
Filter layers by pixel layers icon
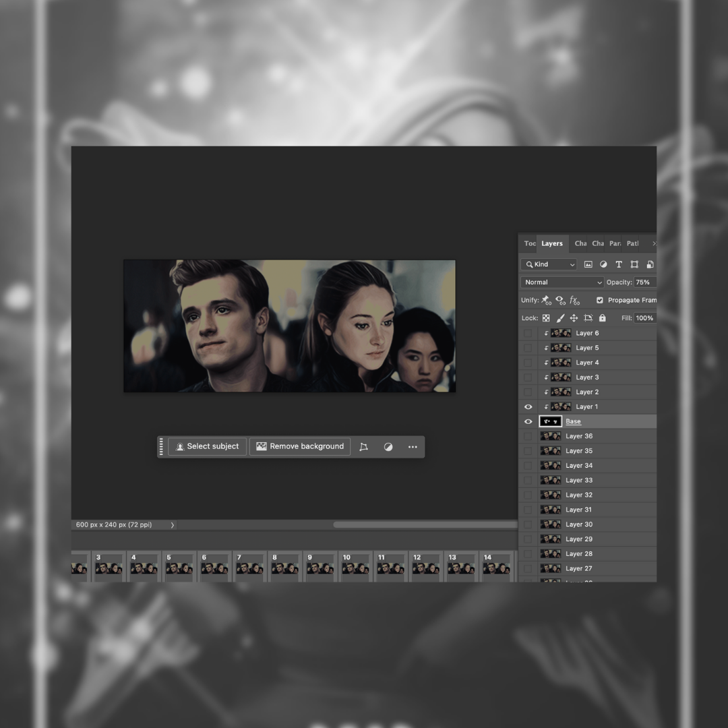tap(588, 264)
